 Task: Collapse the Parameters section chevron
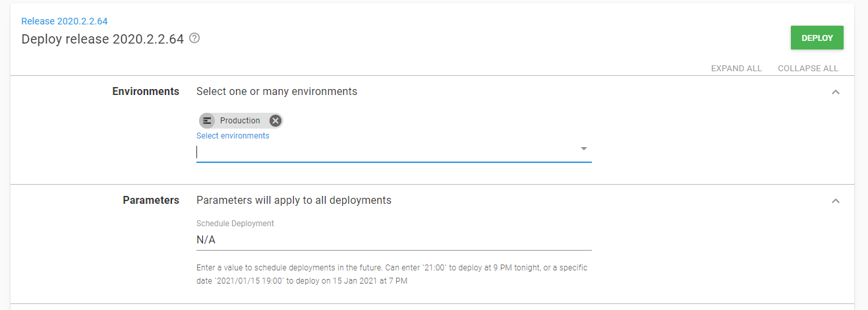click(836, 201)
